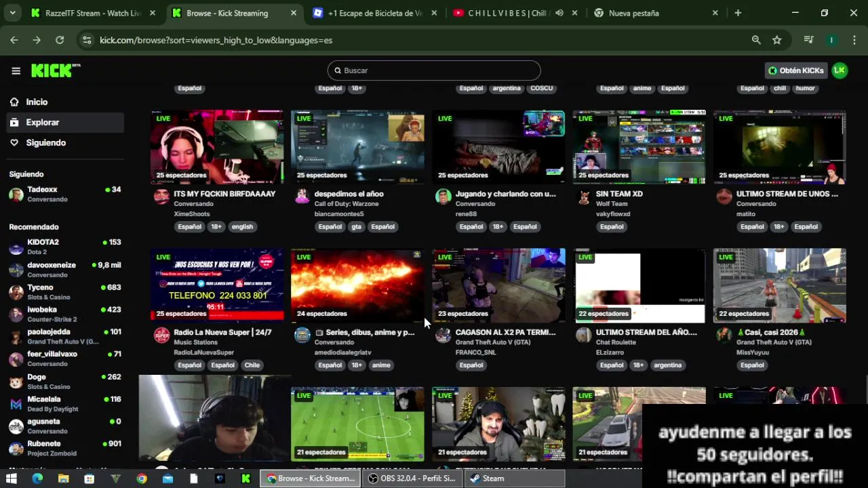Open ITS MY FQCKIN BIRFDAAAAY stream thumbnail

[x=217, y=147]
